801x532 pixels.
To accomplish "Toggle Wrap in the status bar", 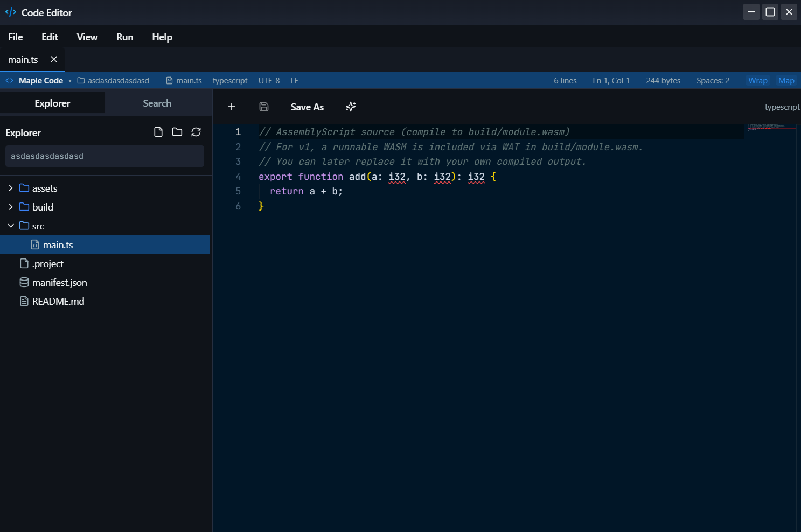I will point(758,80).
